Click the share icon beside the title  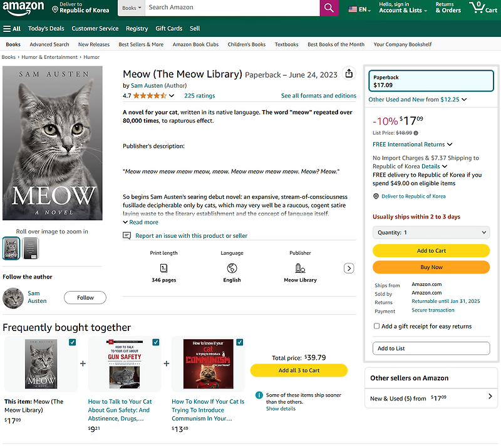349,74
